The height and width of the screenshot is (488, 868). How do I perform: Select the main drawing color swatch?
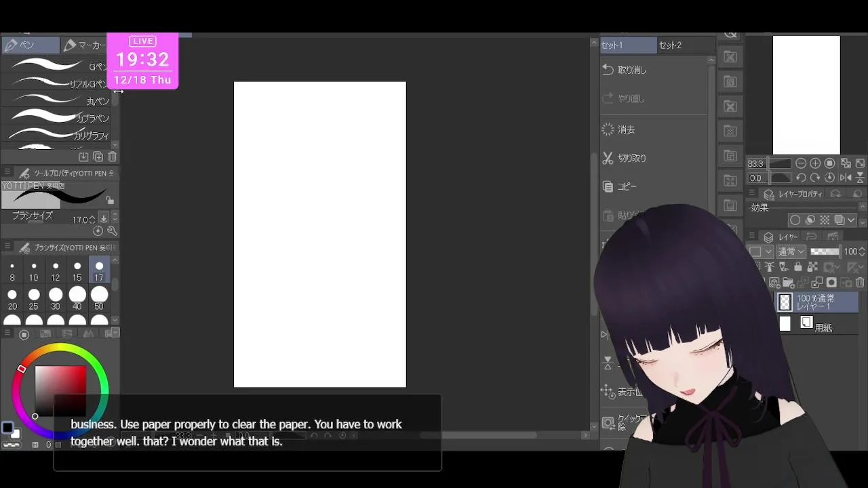coord(7,427)
